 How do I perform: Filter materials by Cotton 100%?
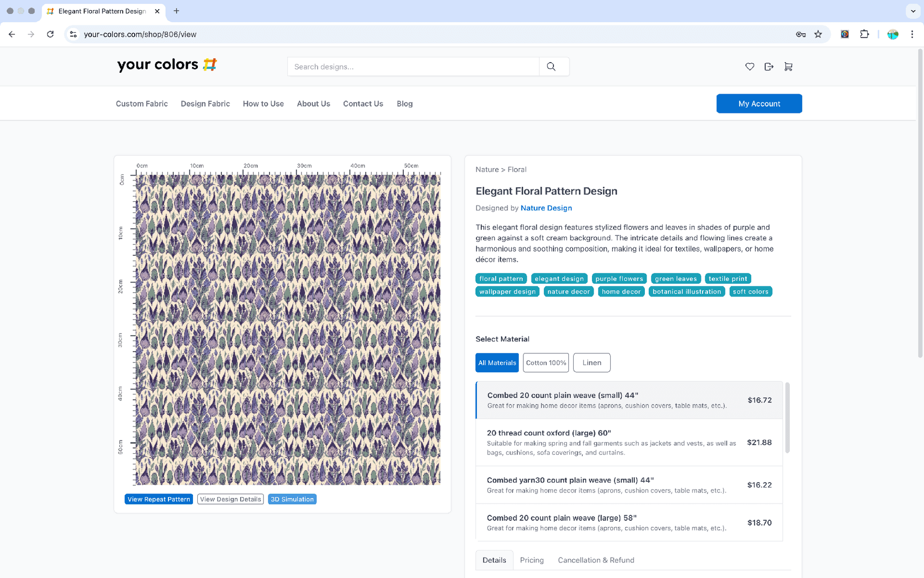(x=545, y=363)
